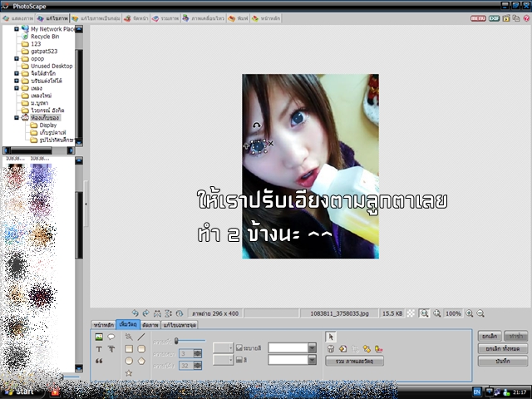Zoom in with the plus magnifier
This screenshot has height=399, width=532.
469,313
